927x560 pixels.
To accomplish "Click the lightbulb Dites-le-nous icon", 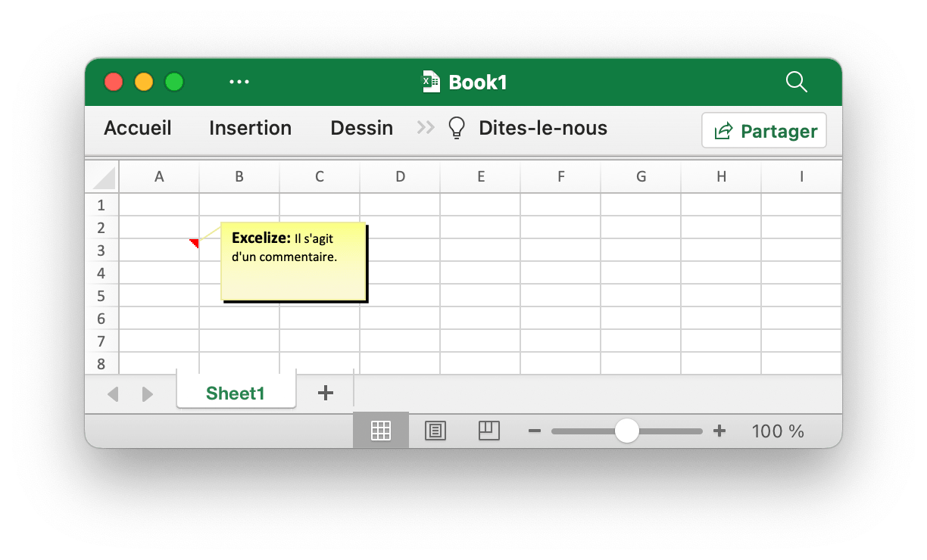I will [x=457, y=128].
